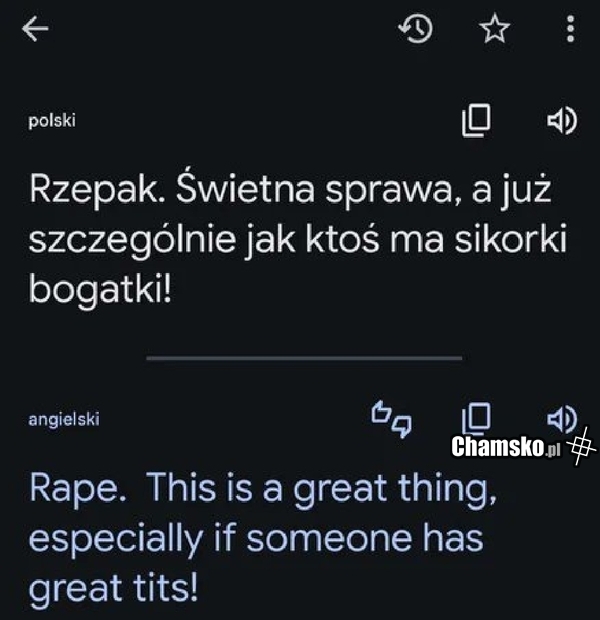Viewport: 600px width, 620px height.
Task: Tap the word bogatki! ending source
Action: 100,289
